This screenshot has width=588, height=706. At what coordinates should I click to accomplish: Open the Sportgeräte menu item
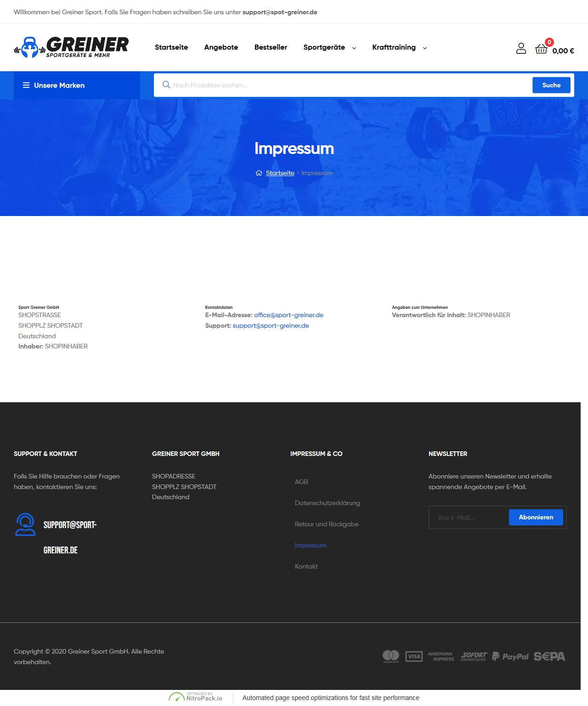324,47
